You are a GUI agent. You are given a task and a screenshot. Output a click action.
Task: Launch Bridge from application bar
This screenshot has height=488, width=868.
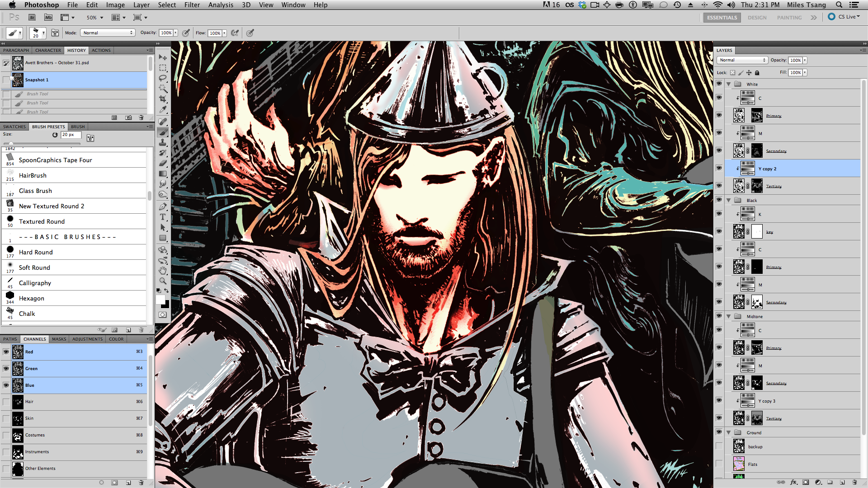[32, 17]
